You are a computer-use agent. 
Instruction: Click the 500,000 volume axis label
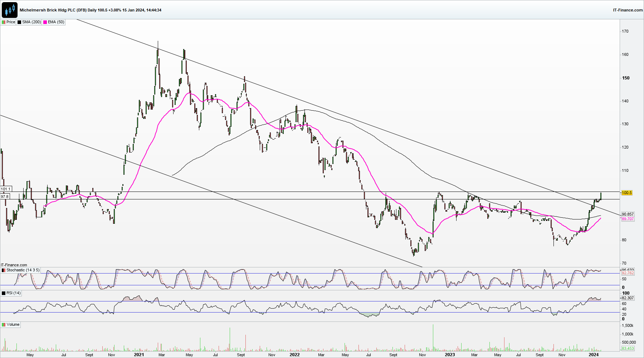pos(629,342)
